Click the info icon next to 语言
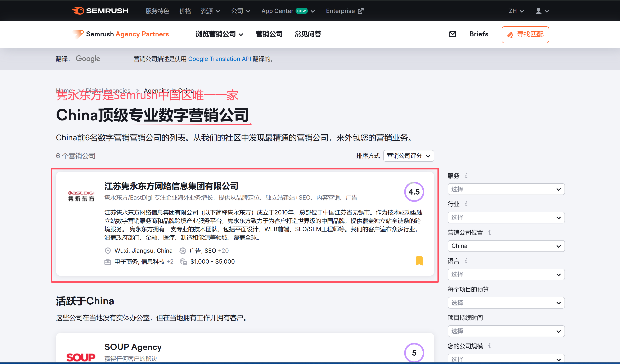 pyautogui.click(x=466, y=261)
